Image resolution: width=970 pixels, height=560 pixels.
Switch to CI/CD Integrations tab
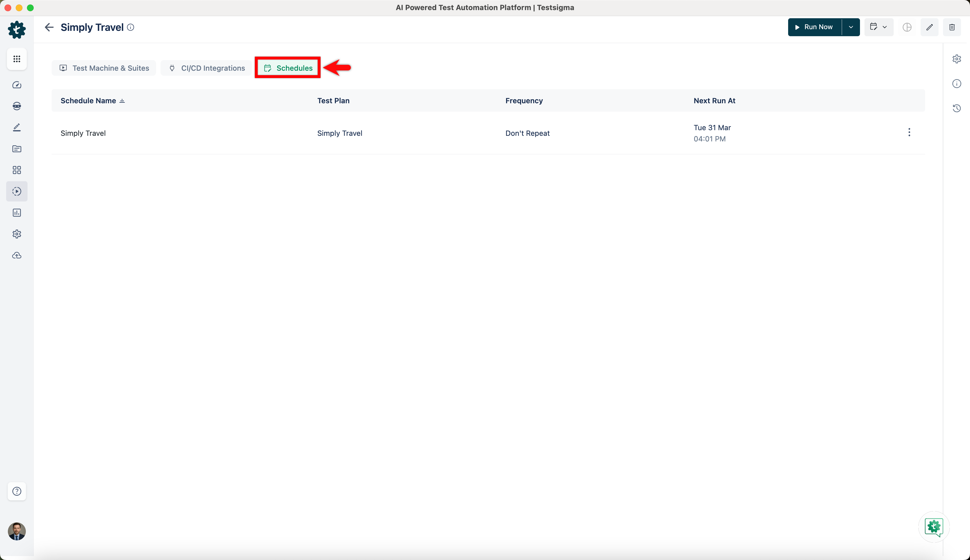pyautogui.click(x=207, y=68)
